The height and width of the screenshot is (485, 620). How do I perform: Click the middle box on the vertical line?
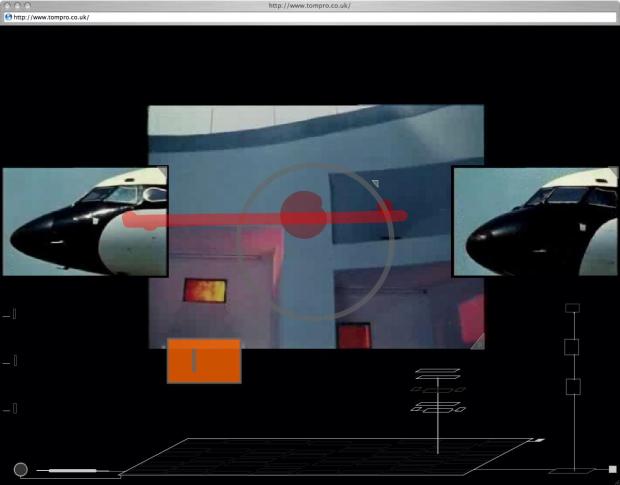coord(572,346)
